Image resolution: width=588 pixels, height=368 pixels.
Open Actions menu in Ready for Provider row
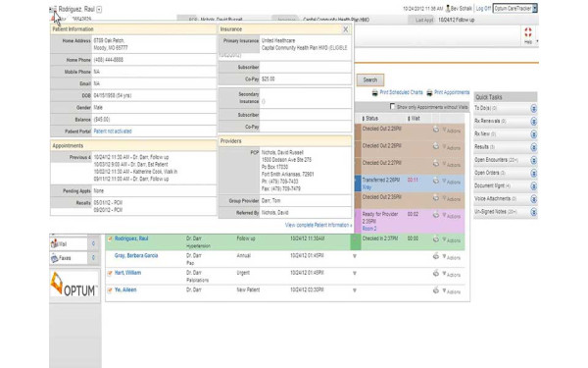(x=452, y=216)
